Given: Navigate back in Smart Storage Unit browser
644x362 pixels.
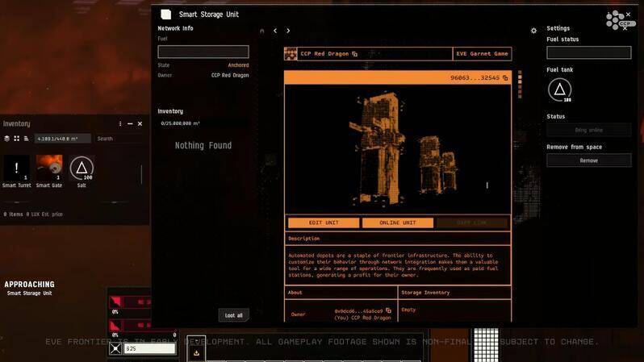Looking at the screenshot, I should click(275, 31).
